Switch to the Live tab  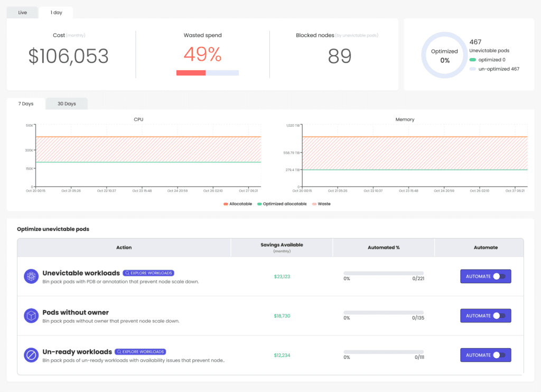point(22,13)
